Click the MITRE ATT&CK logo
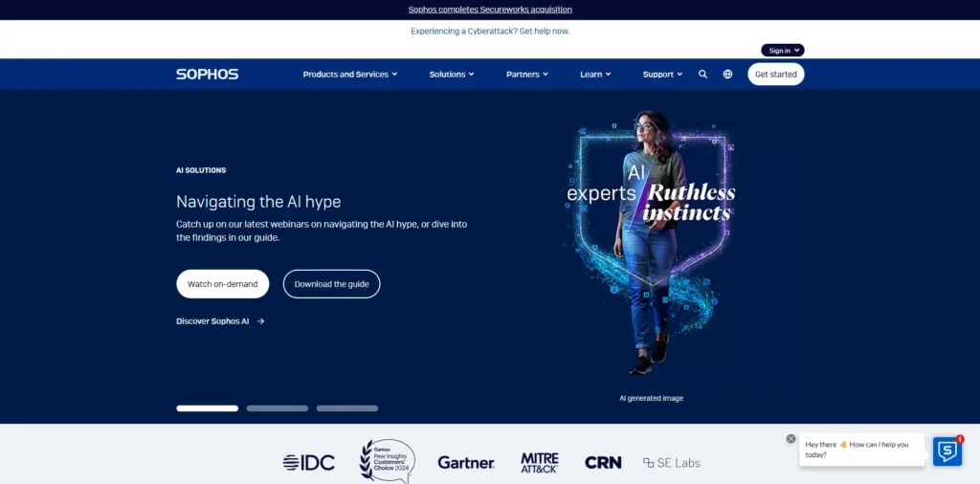The height and width of the screenshot is (484, 980). click(x=540, y=463)
